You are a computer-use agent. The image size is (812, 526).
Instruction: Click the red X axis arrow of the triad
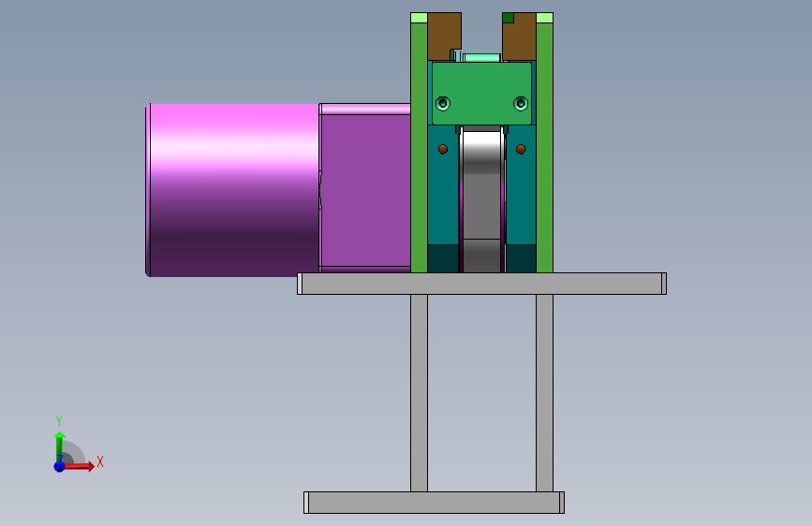click(79, 466)
